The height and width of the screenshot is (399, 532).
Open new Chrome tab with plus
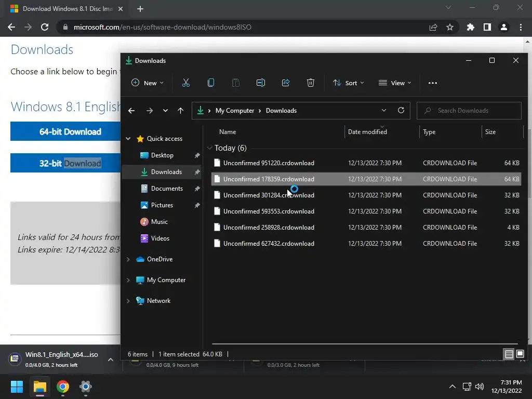tap(140, 9)
